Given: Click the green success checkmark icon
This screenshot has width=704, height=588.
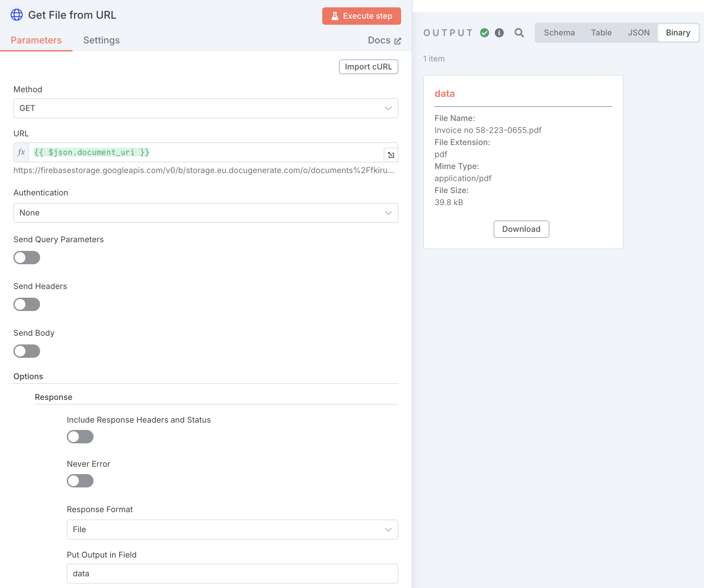Looking at the screenshot, I should (485, 32).
